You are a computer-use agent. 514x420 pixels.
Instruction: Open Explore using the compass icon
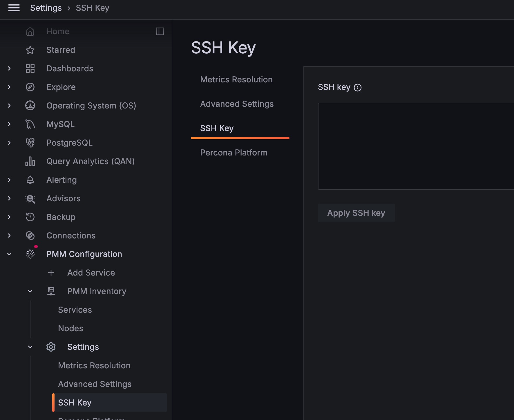[x=30, y=87]
